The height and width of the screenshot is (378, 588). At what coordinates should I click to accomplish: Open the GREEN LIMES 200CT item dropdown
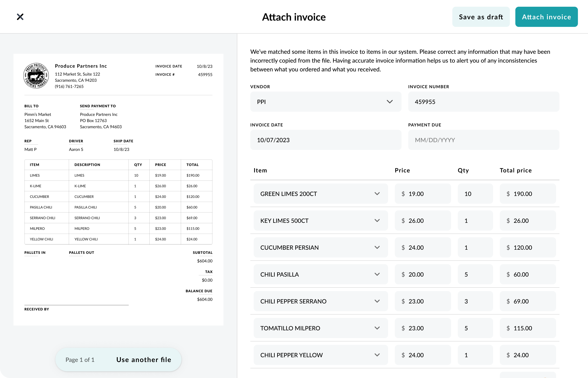[377, 194]
